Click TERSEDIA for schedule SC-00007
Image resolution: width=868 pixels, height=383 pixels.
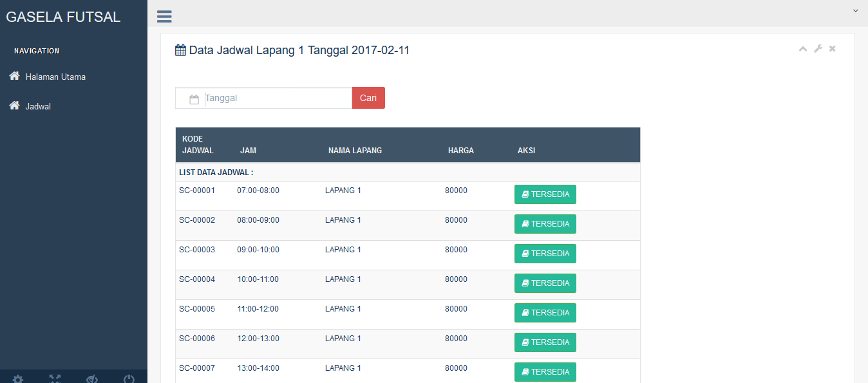[545, 371]
